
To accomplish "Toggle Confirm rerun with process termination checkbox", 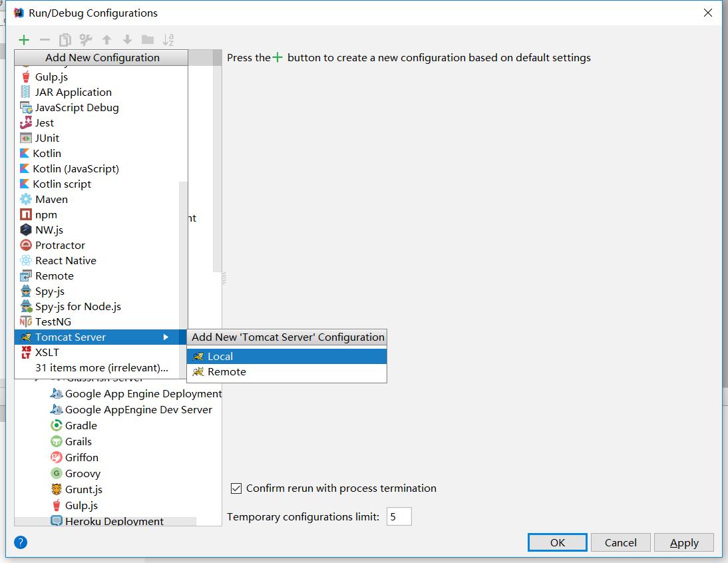I will [x=236, y=488].
